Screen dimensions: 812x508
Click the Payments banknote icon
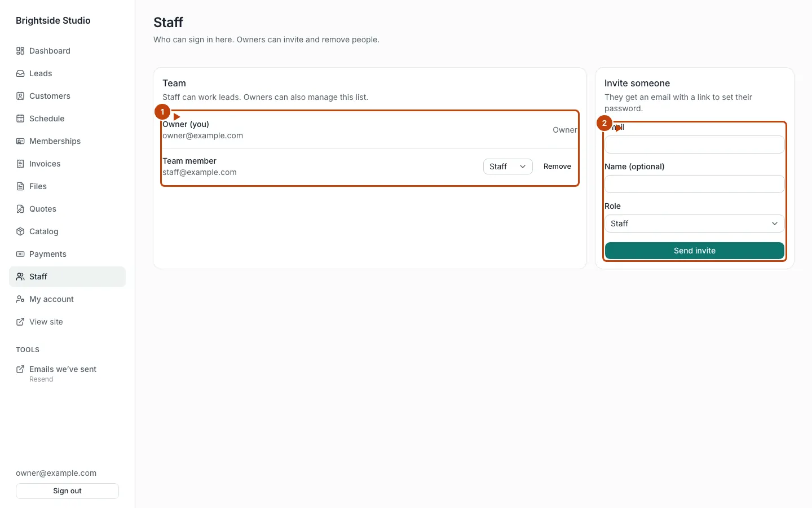(x=20, y=254)
